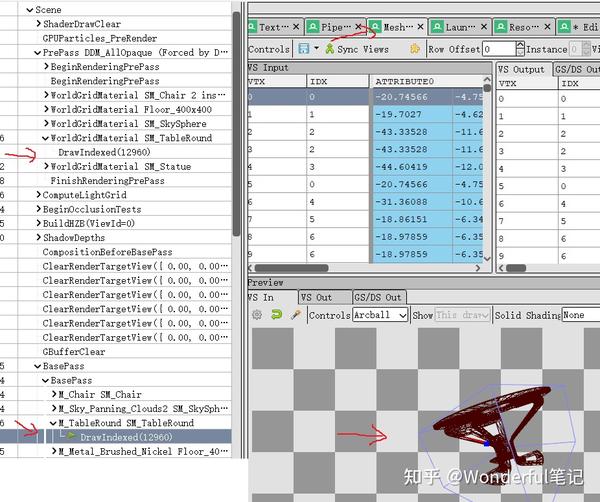Click green icon on Pipe tab
This screenshot has width=600, height=502.
313,27
